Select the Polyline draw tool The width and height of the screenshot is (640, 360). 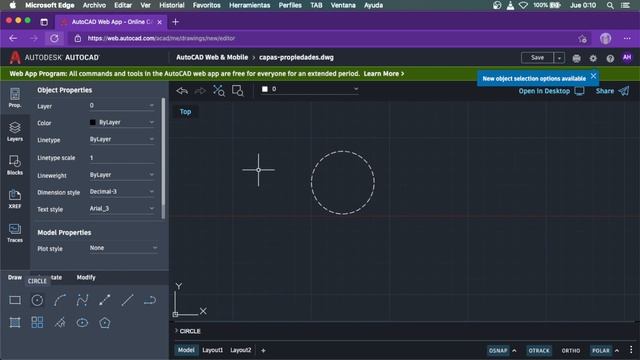[150, 300]
